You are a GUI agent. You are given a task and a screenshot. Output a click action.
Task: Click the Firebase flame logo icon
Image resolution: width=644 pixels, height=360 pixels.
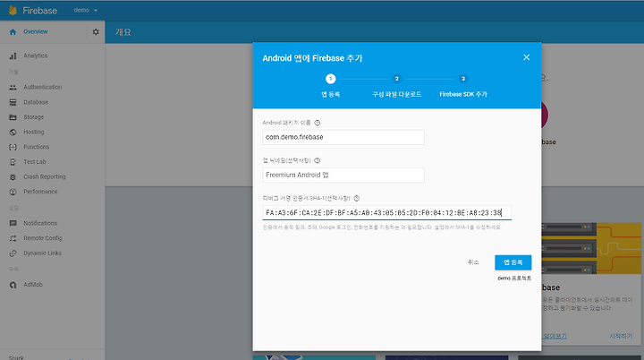click(13, 10)
